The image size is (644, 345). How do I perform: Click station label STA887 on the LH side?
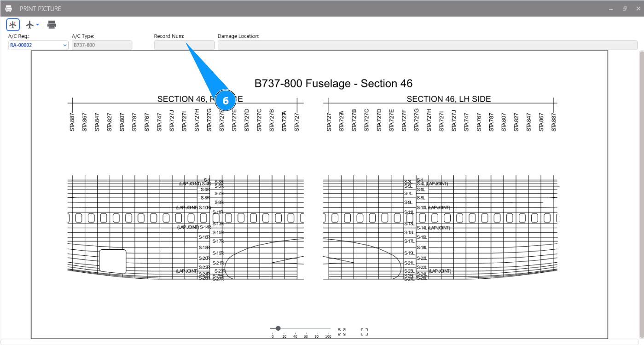[553, 122]
